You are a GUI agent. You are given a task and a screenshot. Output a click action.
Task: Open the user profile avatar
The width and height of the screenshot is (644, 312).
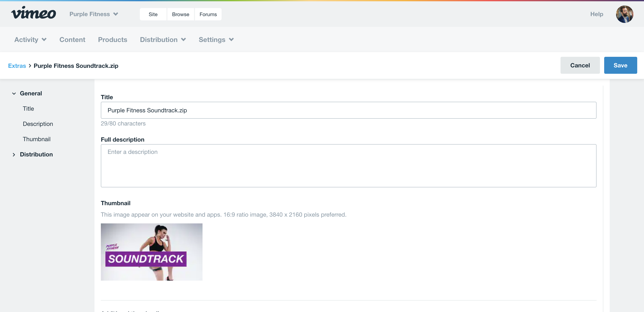(624, 14)
